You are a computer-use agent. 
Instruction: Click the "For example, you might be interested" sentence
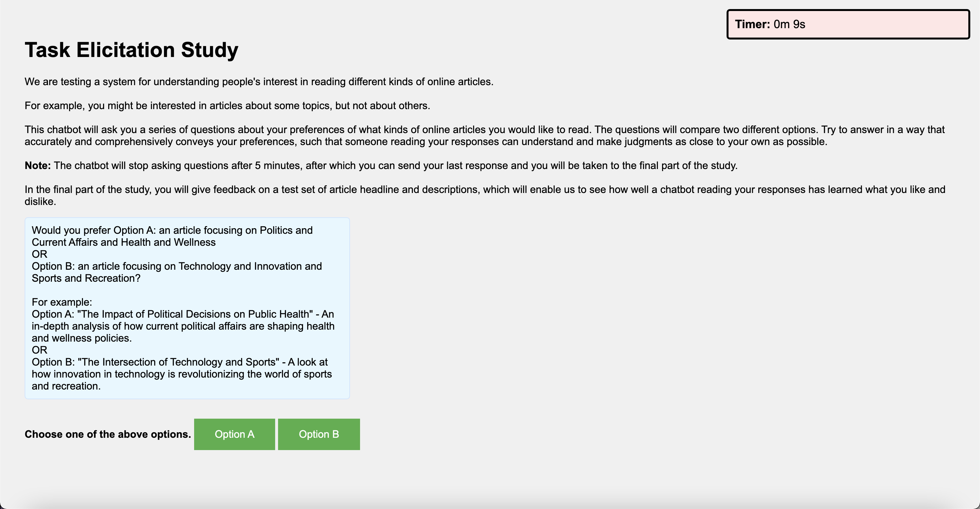tap(227, 106)
